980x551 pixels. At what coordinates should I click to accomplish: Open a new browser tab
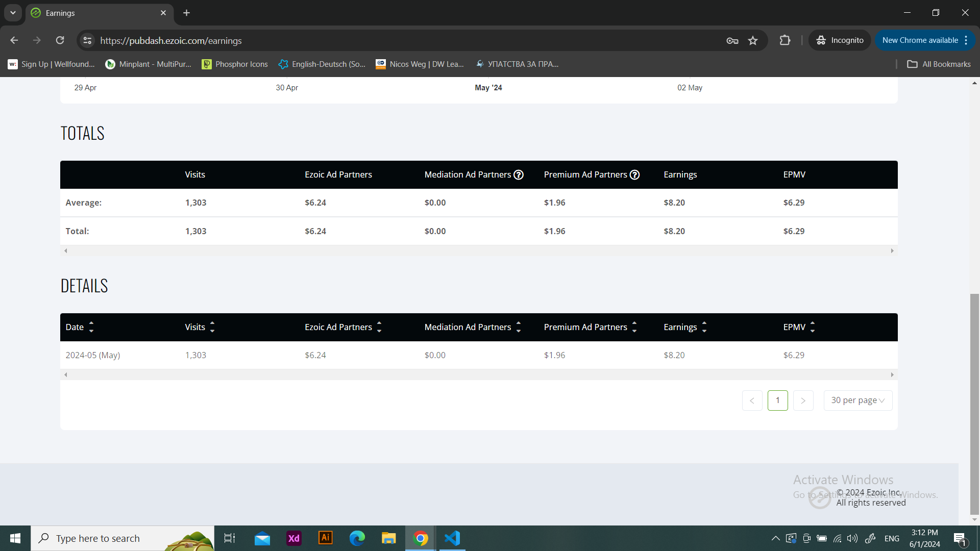pyautogui.click(x=187, y=13)
